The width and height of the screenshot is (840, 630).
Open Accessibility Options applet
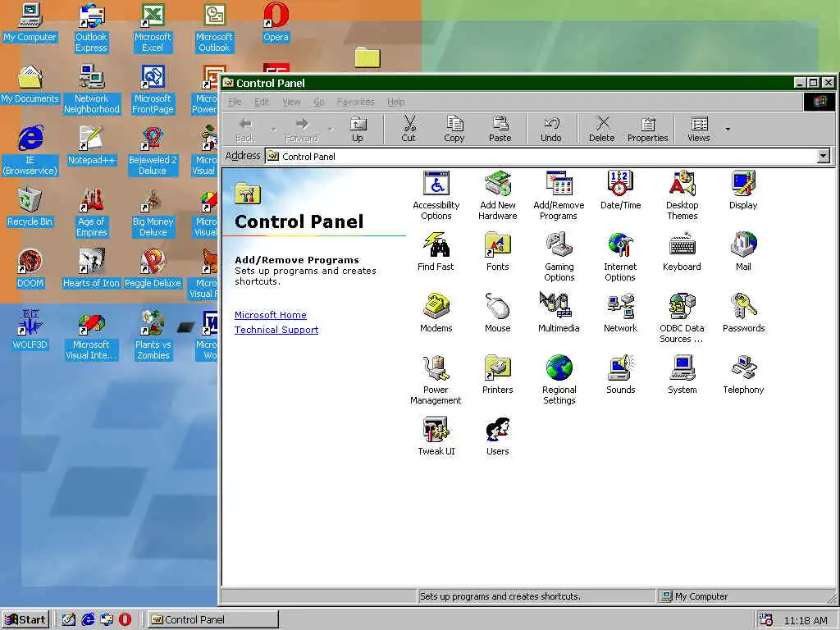tap(436, 196)
